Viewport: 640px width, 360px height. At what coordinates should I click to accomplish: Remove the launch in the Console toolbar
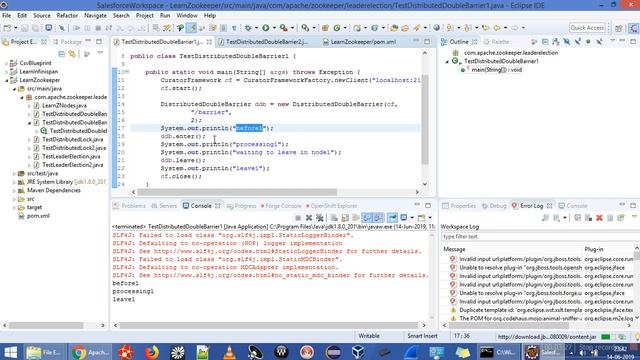309,218
